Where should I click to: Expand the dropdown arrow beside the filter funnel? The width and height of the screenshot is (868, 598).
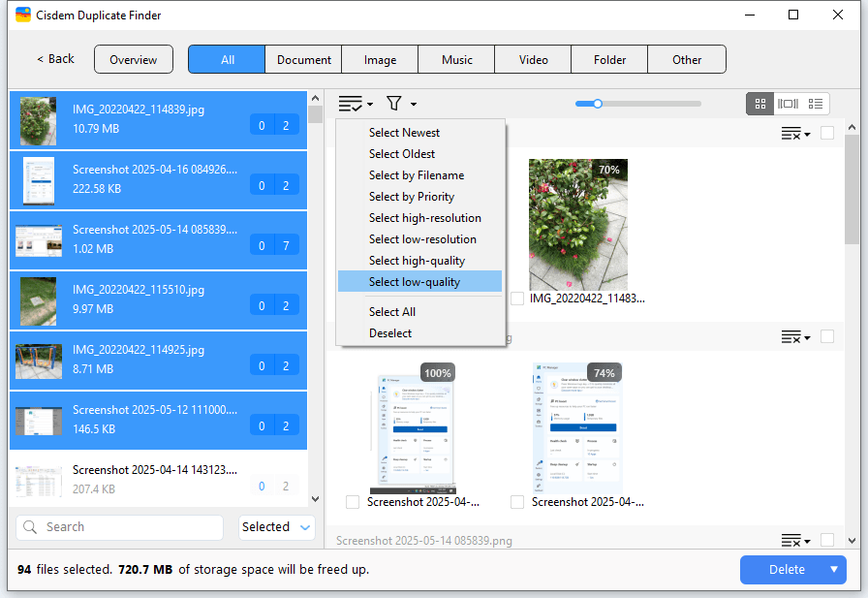pyautogui.click(x=414, y=105)
